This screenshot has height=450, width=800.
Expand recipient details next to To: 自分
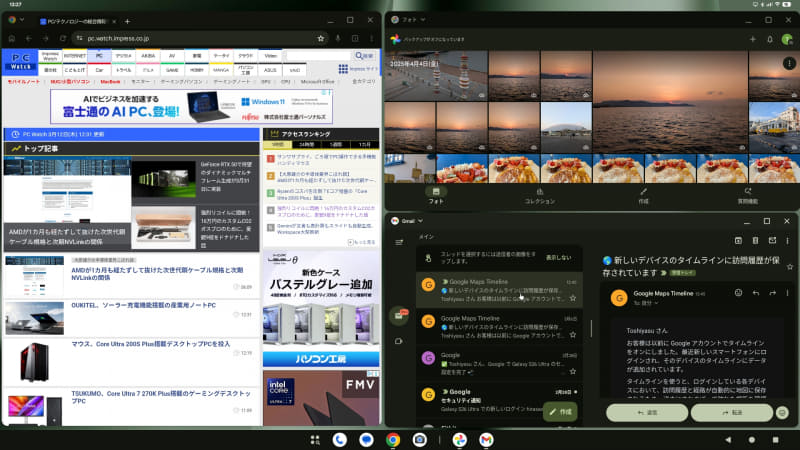pos(657,303)
